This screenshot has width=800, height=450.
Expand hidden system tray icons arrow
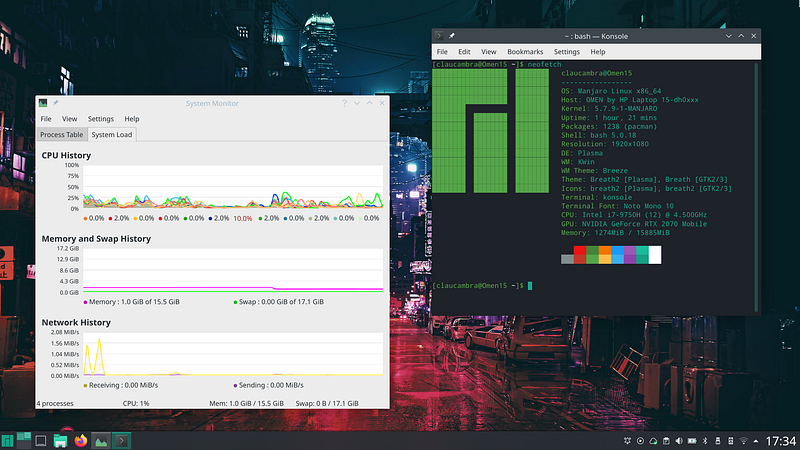(x=756, y=441)
